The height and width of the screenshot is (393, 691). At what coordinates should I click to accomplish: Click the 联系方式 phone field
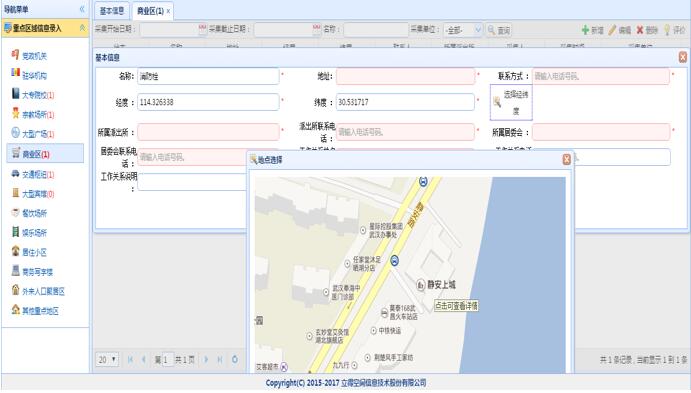click(x=601, y=76)
